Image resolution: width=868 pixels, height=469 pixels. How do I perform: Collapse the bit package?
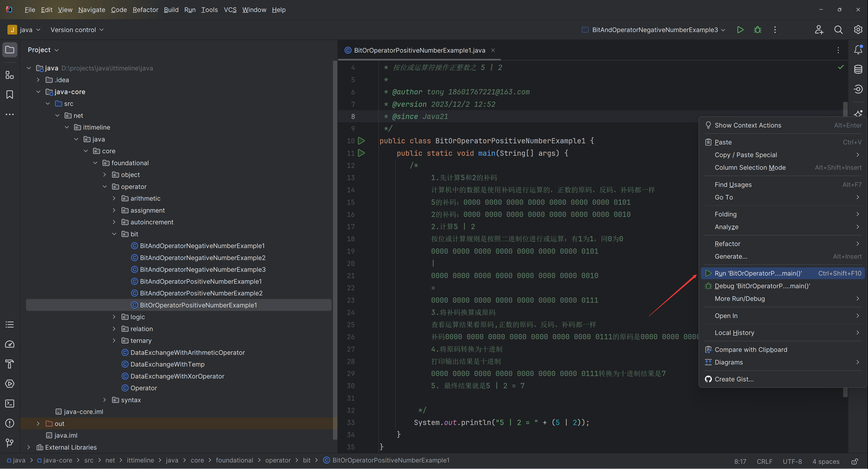pyautogui.click(x=114, y=234)
